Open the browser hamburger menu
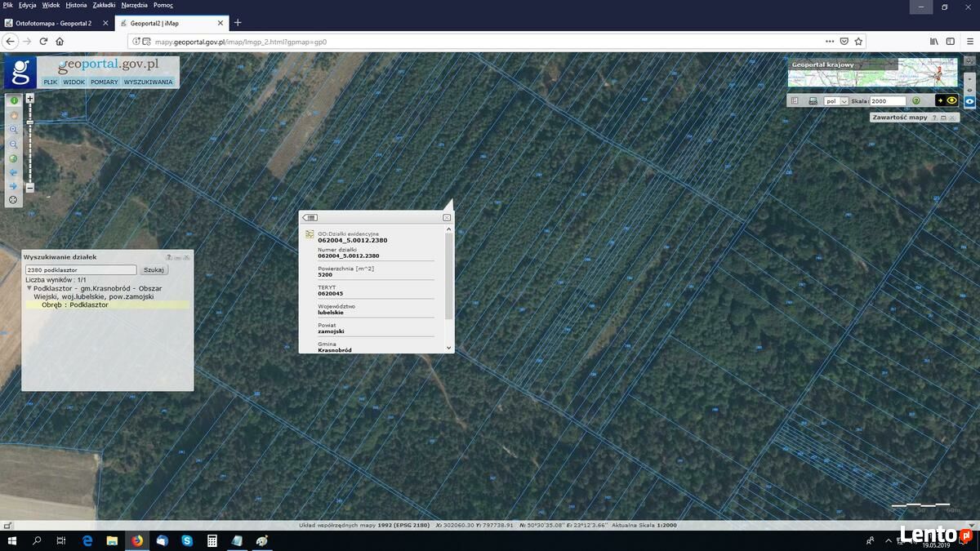Viewport: 980px width, 551px height. coord(969,41)
